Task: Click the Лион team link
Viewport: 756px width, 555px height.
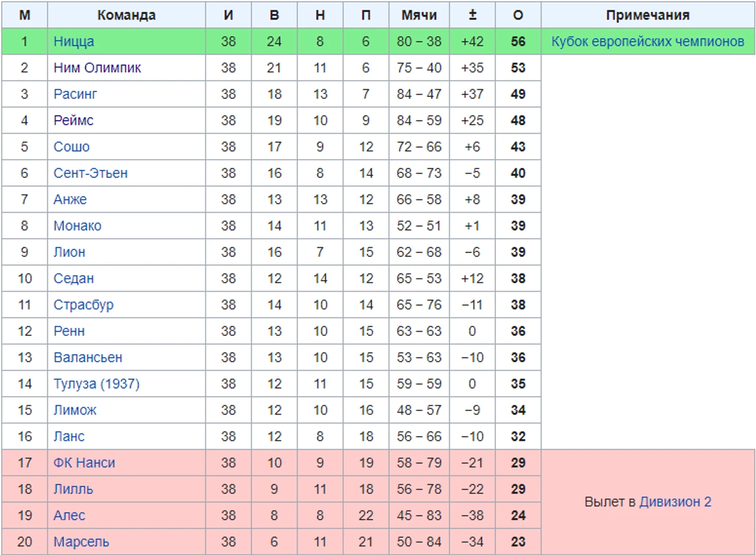Action: click(69, 252)
